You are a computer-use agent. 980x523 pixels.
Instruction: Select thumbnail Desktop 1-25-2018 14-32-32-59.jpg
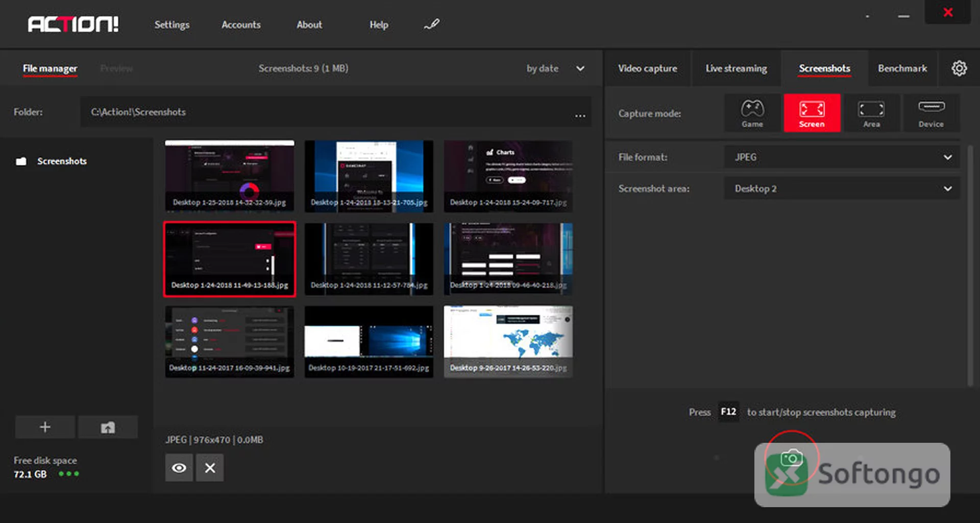click(230, 176)
